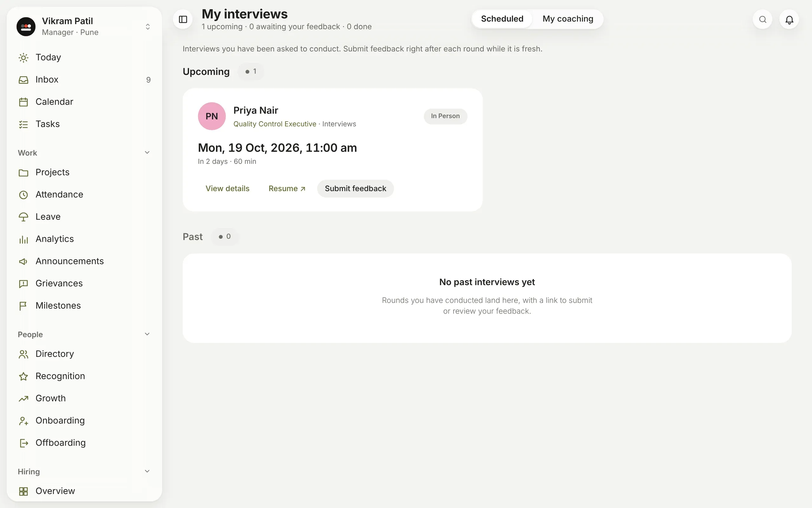This screenshot has height=508, width=812.
Task: Click the Past count badge
Action: (x=225, y=237)
